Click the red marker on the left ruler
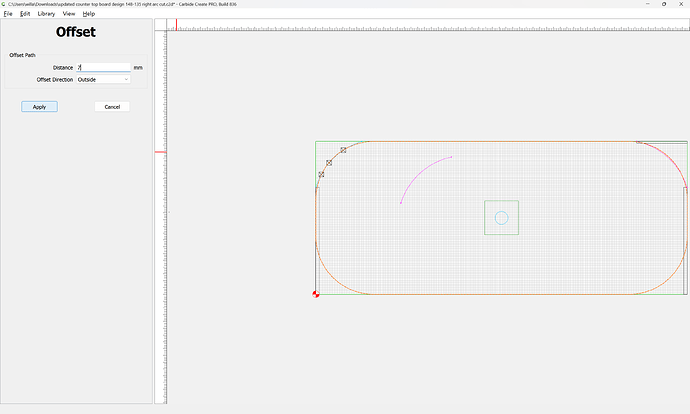The height and width of the screenshot is (414, 690). pyautogui.click(x=160, y=152)
